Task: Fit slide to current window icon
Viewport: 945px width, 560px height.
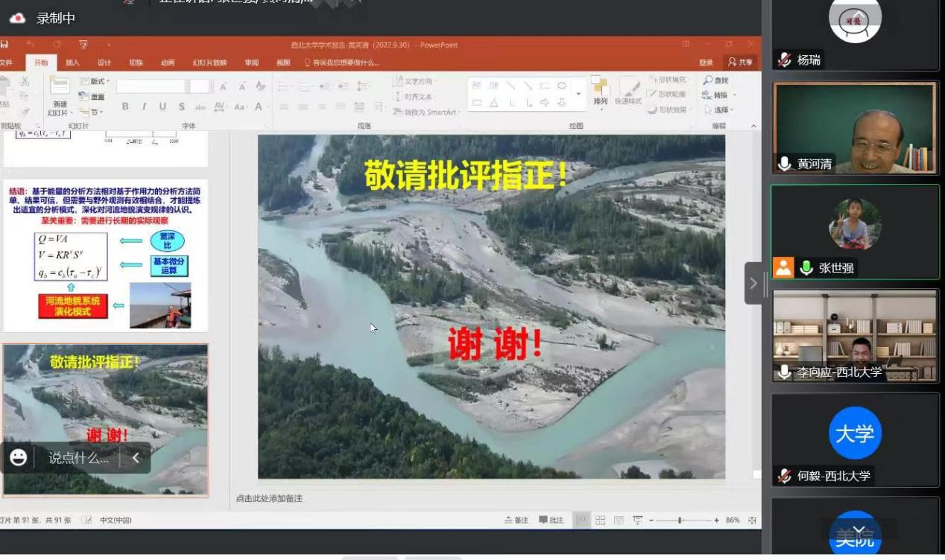Action: [x=752, y=520]
